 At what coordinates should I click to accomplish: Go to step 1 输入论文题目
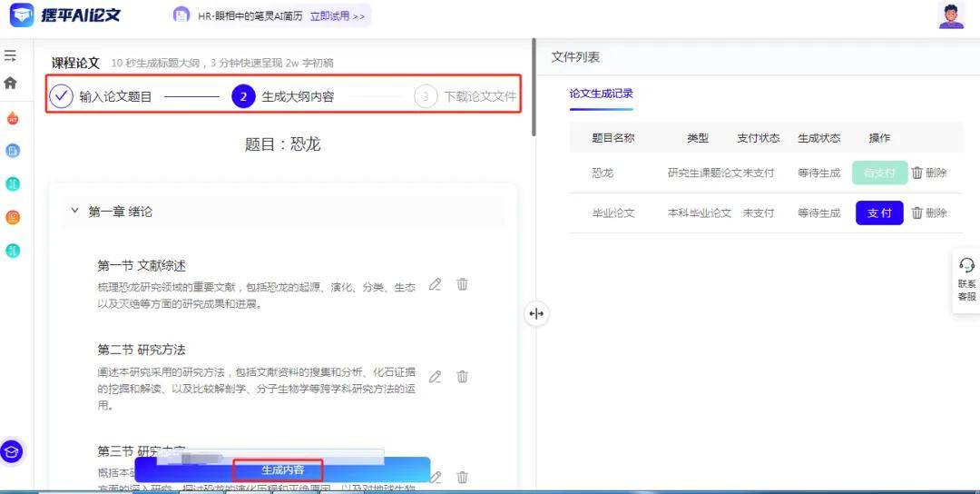tap(101, 96)
